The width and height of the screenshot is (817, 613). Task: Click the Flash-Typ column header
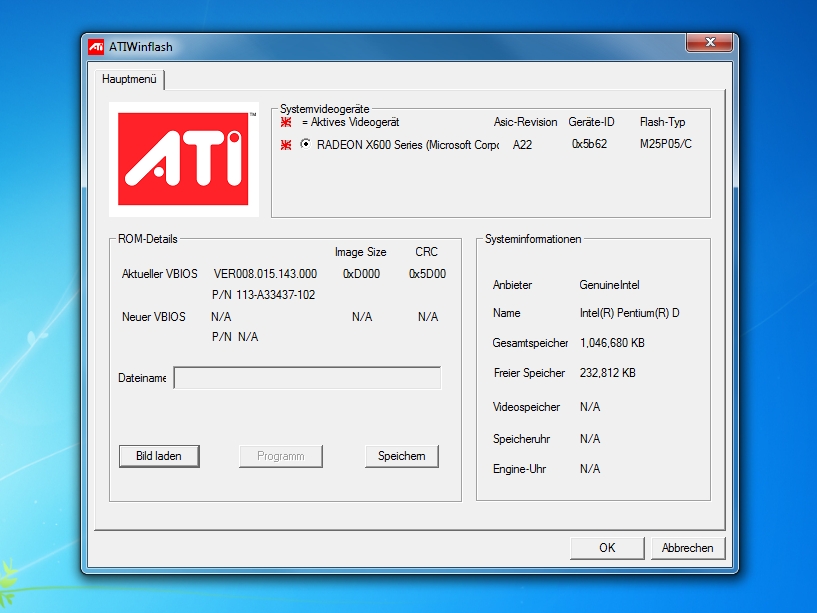tap(662, 122)
